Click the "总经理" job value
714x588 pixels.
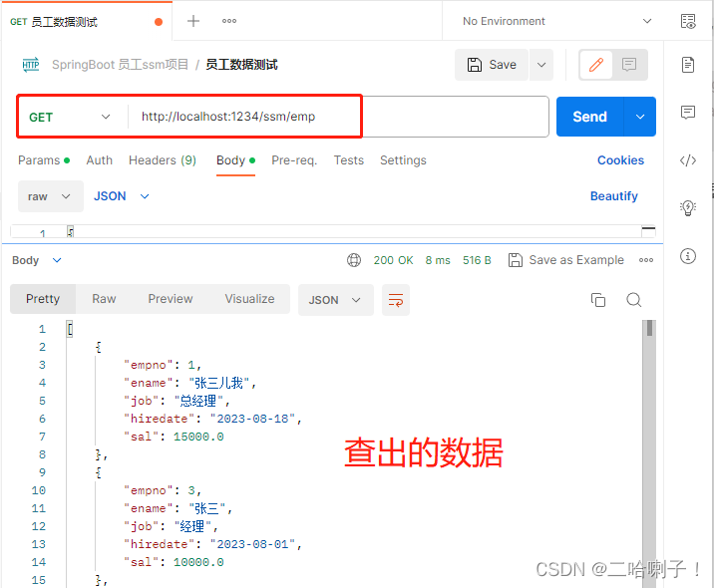[x=198, y=401]
